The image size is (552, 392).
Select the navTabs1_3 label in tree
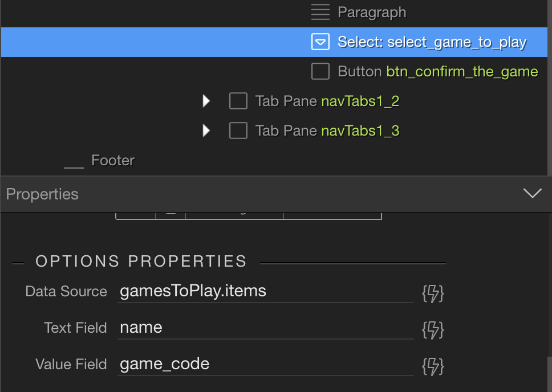point(360,130)
